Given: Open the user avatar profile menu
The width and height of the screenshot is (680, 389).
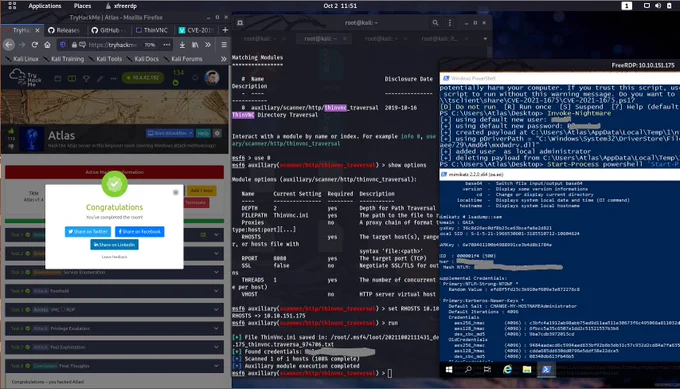Looking at the screenshot, I should coord(212,78).
